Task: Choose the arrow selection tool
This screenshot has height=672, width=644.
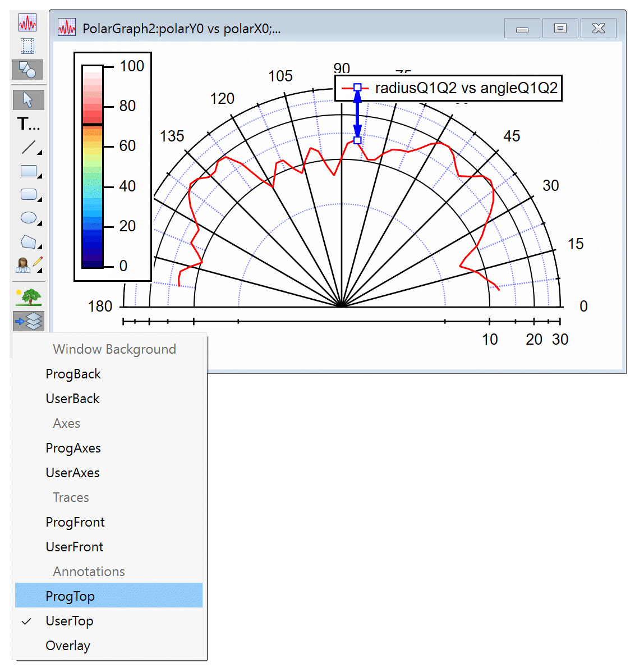Action: [x=28, y=99]
